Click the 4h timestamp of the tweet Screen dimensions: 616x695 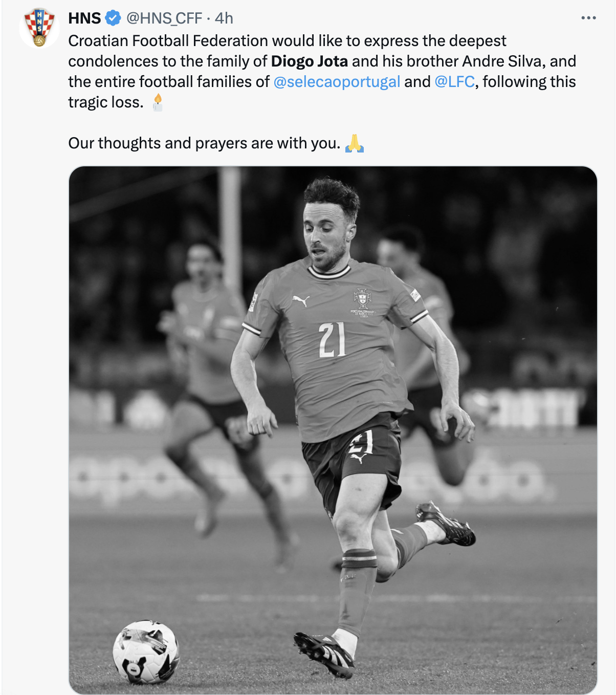[224, 18]
